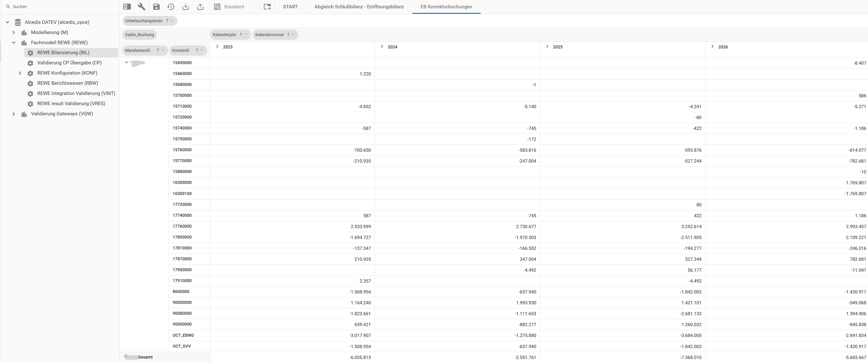Open Abgleich Schlußbilanz - Eröffnungsbilanz tab

[359, 7]
